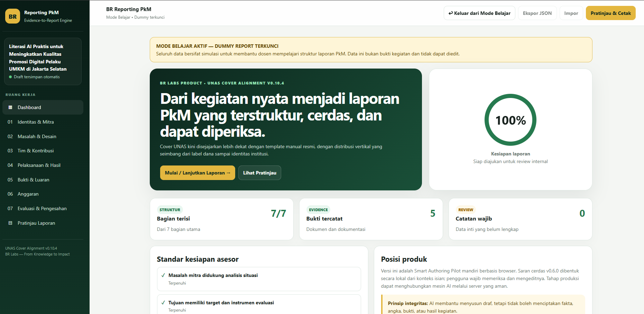This screenshot has width=644, height=314.
Task: Click Pratinjau & Cetak button
Action: point(610,13)
